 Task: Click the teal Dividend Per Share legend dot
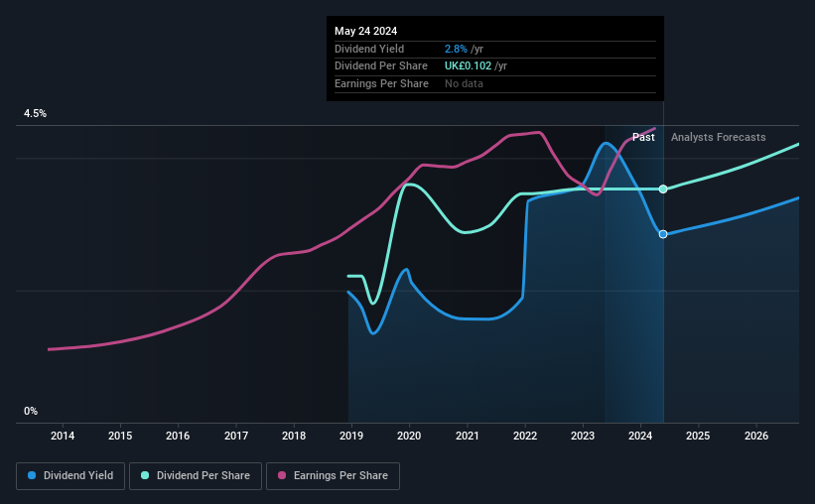145,475
